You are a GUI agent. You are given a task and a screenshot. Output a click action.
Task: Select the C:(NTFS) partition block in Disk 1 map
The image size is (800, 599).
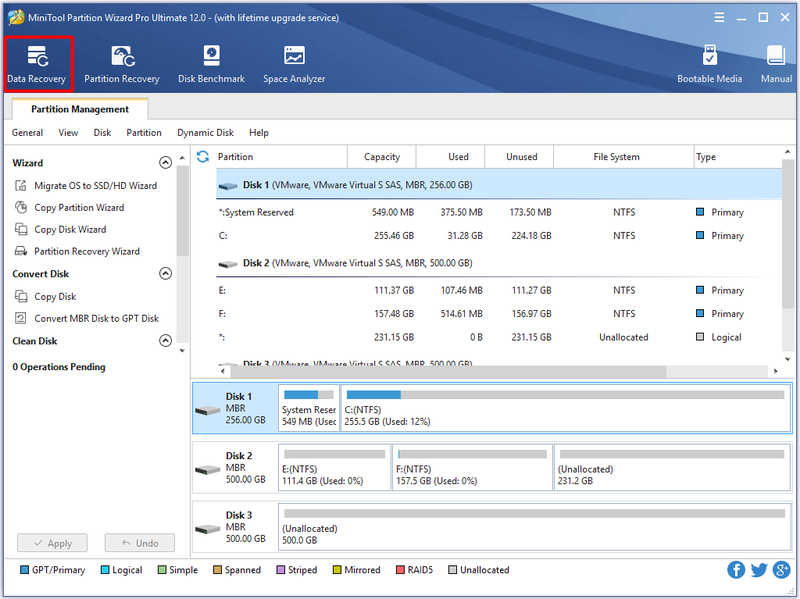pyautogui.click(x=566, y=408)
